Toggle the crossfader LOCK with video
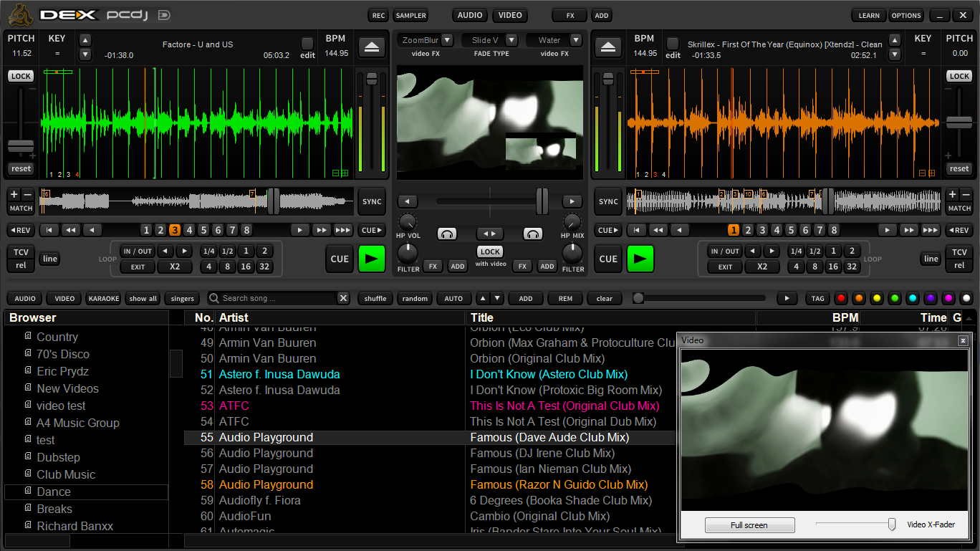This screenshot has width=980, height=551. point(491,251)
